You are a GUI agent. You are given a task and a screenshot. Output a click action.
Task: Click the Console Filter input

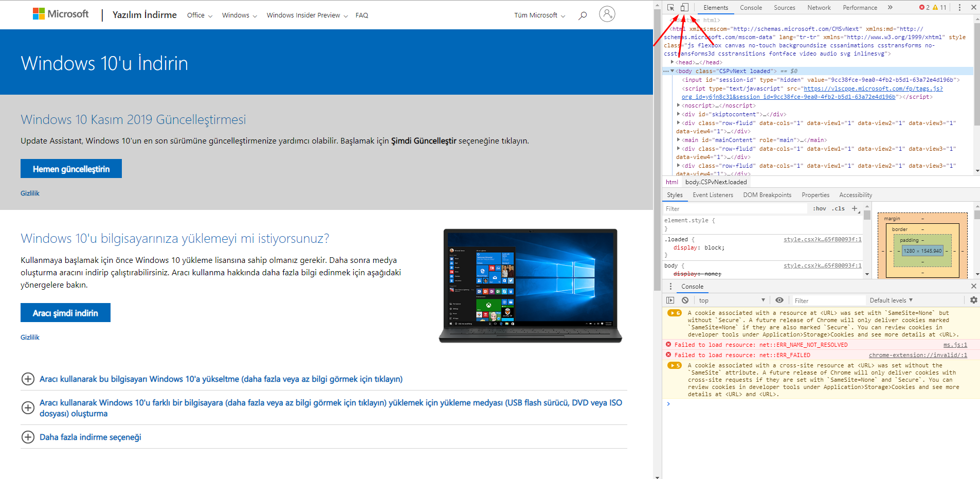829,300
